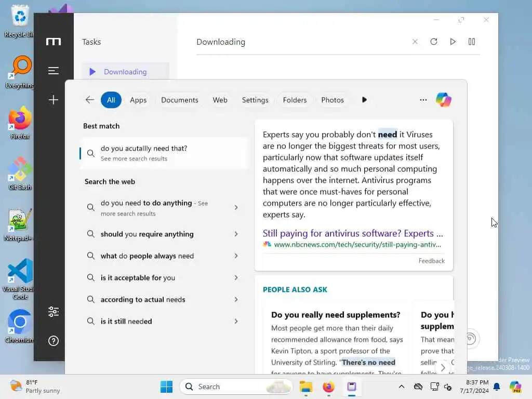532x399 pixels.
Task: Expand 'is it acceptable for you' arrow
Action: [236, 277]
